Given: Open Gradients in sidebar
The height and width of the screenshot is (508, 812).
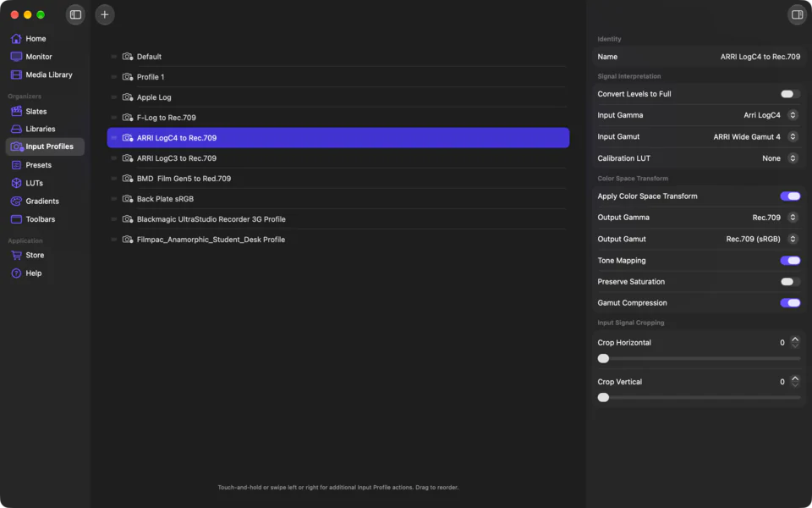Looking at the screenshot, I should pos(42,202).
